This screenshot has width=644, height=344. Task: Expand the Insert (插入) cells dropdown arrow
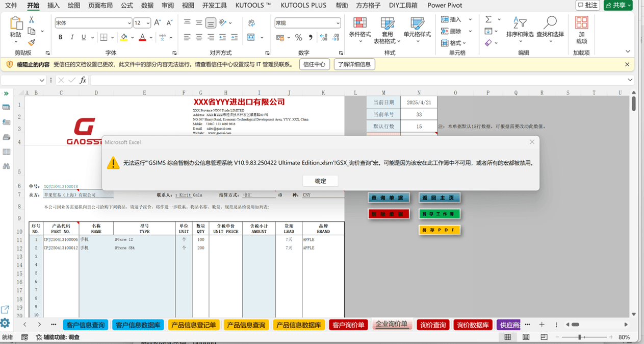point(470,19)
